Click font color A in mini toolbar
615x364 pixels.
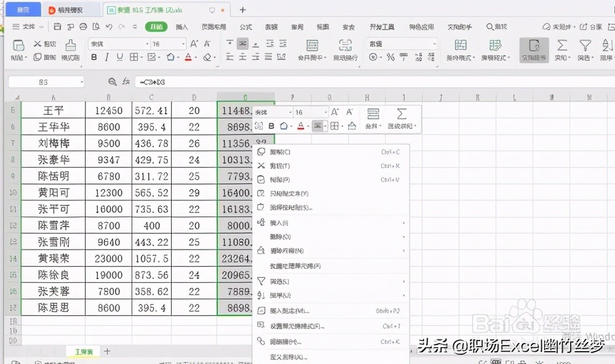point(301,126)
